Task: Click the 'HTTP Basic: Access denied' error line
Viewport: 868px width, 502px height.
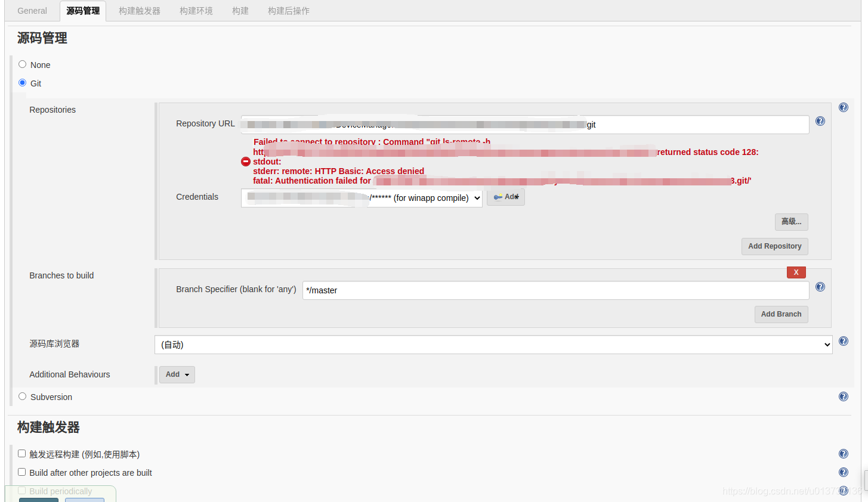Action: [338, 171]
